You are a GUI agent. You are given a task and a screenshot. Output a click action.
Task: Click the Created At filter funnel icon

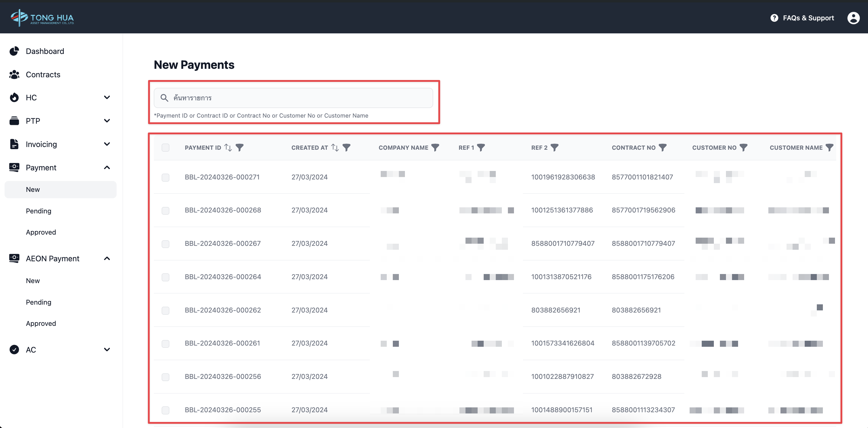click(x=346, y=147)
